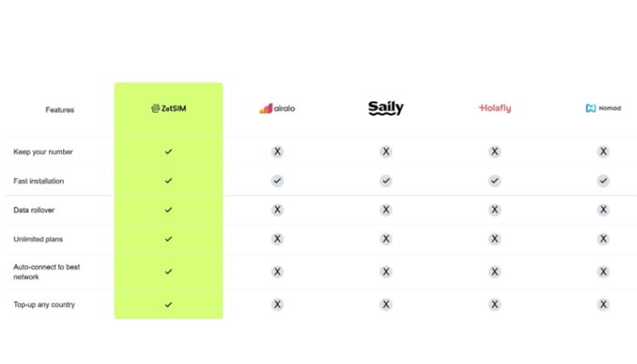Click the Nomad logo
Image resolution: width=637 pixels, height=364 pixels.
(x=603, y=108)
